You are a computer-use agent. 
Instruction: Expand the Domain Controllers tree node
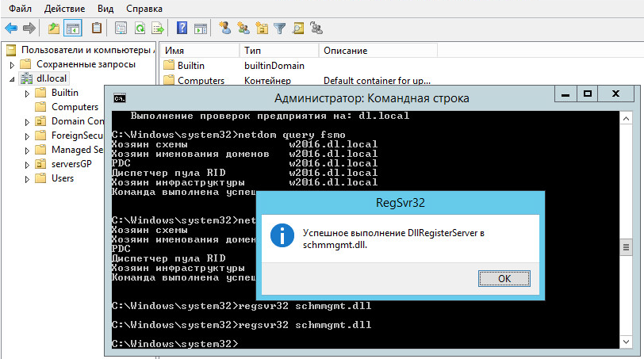tap(27, 122)
